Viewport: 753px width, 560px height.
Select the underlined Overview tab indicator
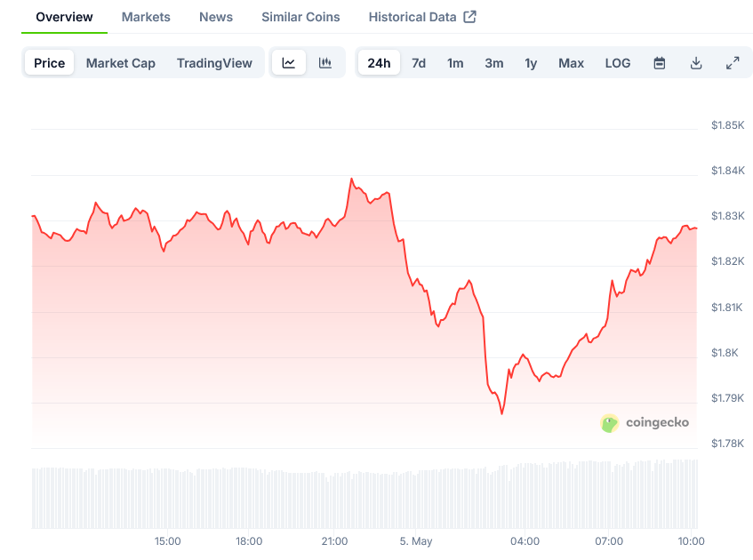[64, 33]
